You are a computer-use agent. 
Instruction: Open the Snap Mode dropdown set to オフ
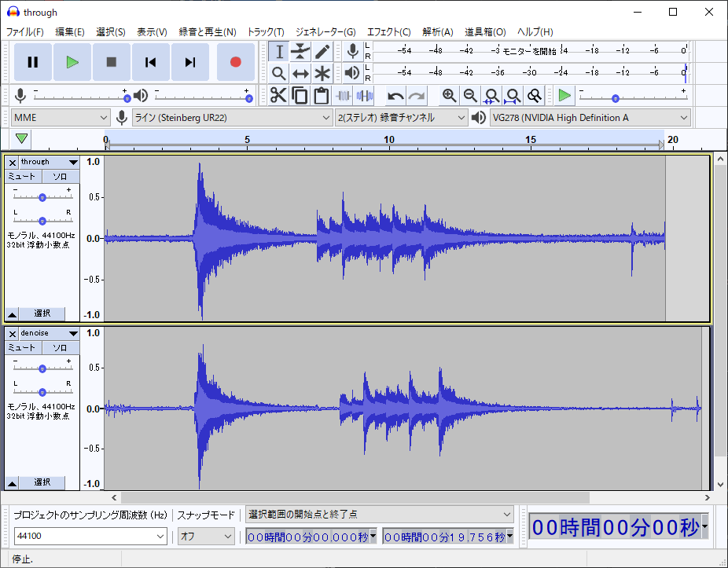(205, 537)
